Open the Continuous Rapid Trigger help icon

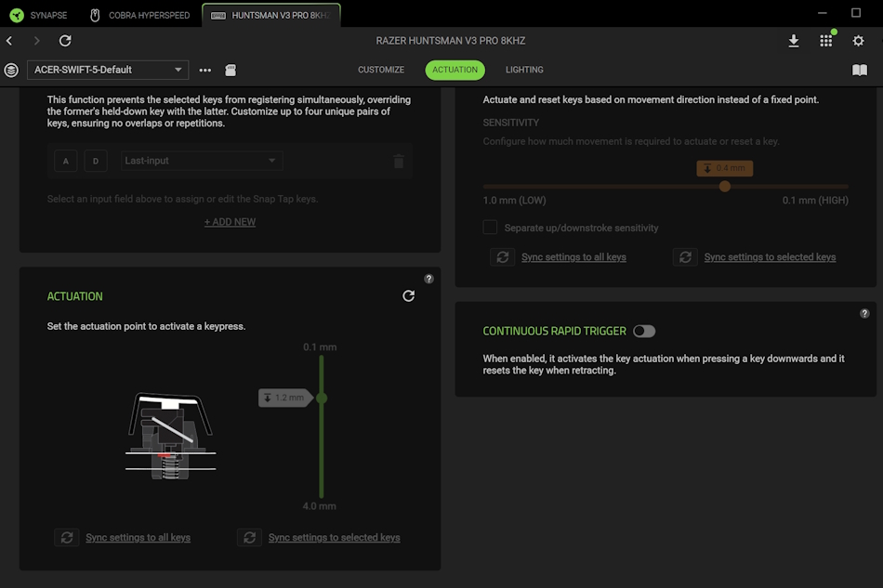click(x=864, y=314)
